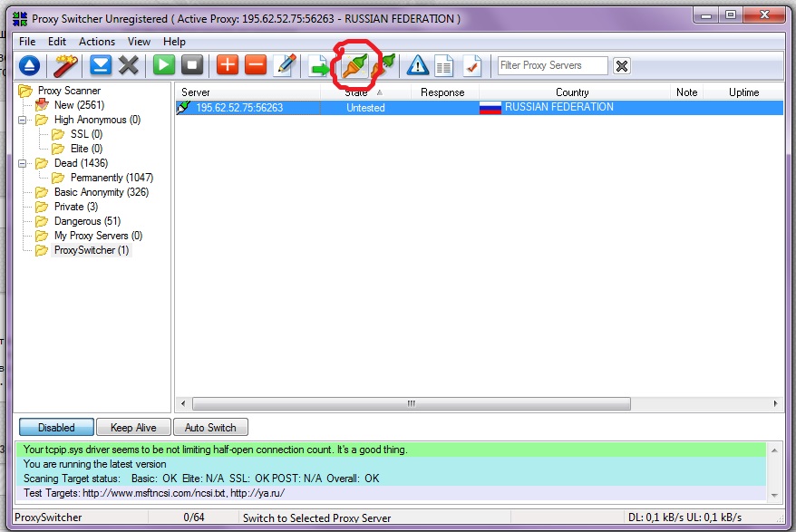Sort by the Uptime column header

tap(743, 92)
